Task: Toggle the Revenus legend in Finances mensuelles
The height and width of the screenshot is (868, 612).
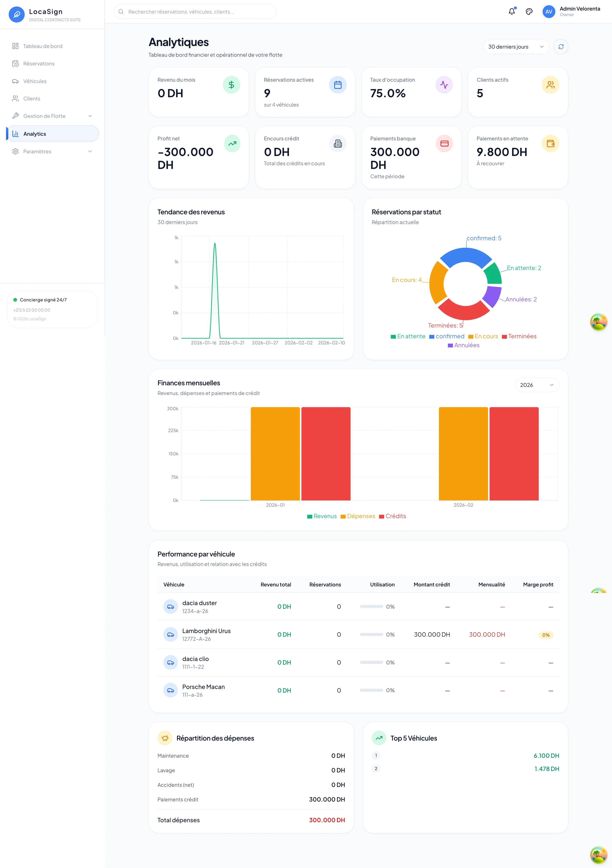Action: click(322, 516)
